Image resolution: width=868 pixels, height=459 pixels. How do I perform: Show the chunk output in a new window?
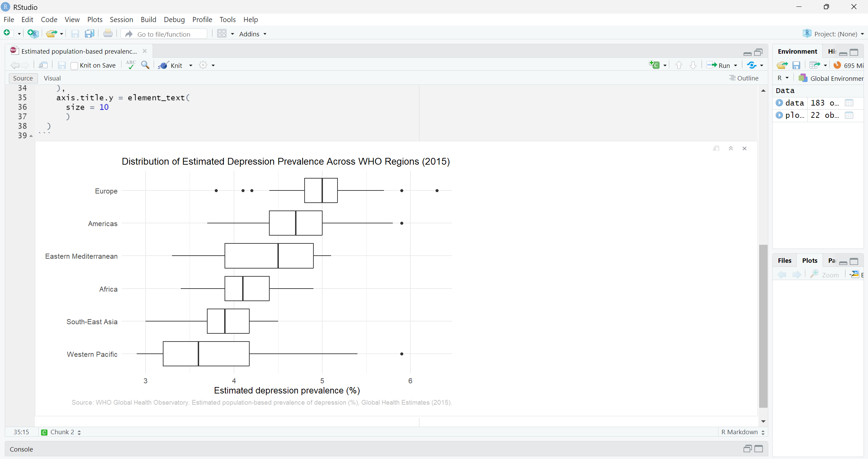coord(716,148)
